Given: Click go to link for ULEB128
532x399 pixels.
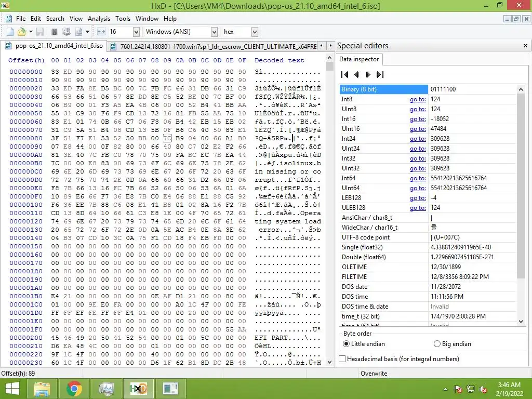Looking at the screenshot, I should click(x=418, y=208).
